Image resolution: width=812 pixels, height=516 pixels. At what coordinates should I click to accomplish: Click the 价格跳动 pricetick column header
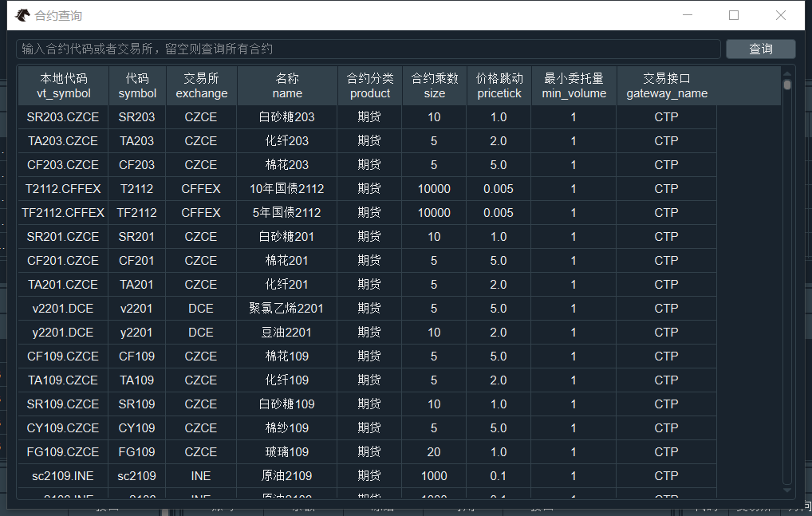(x=499, y=85)
